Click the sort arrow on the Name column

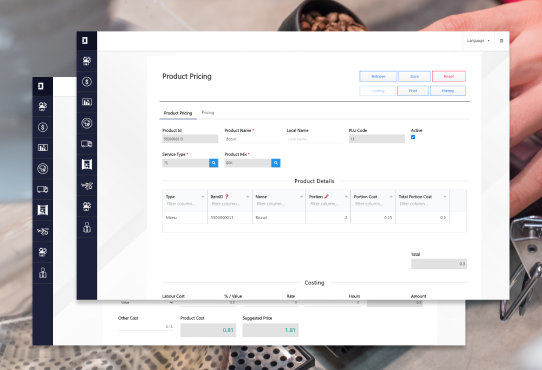(x=301, y=196)
